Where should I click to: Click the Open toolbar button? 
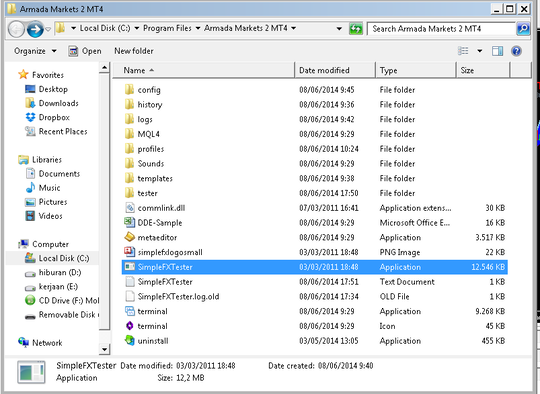pos(85,51)
